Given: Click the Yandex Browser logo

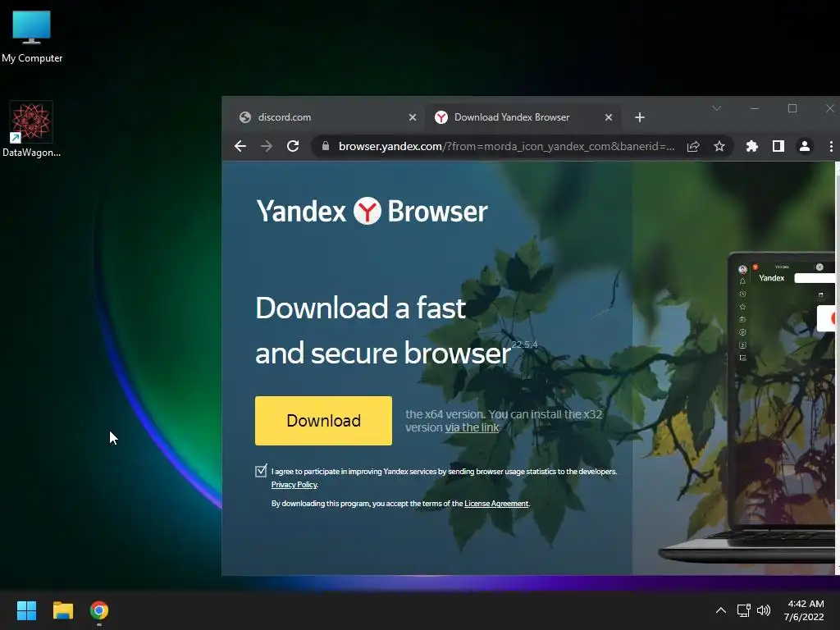Looking at the screenshot, I should tap(372, 211).
